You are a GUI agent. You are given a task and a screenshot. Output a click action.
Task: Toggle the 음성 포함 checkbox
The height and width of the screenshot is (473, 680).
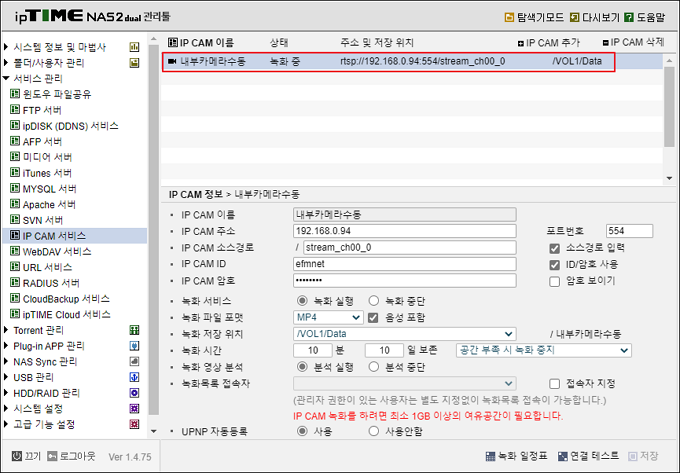coord(373,318)
